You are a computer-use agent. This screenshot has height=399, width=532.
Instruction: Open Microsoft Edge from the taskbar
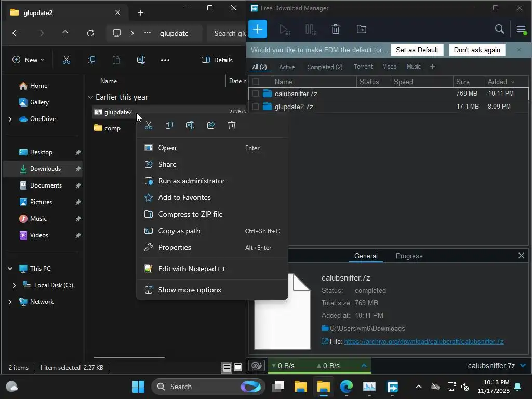click(347, 387)
